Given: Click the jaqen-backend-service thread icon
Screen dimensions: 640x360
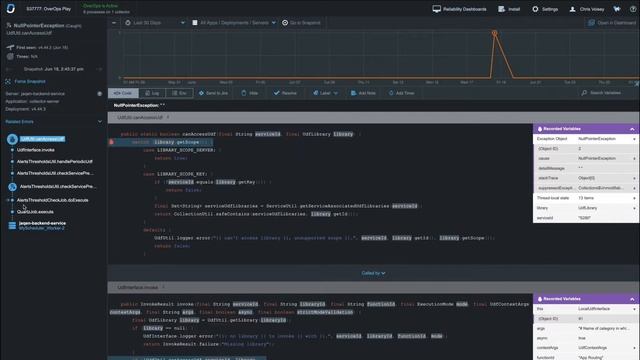Looking at the screenshot, I should click(12, 225).
